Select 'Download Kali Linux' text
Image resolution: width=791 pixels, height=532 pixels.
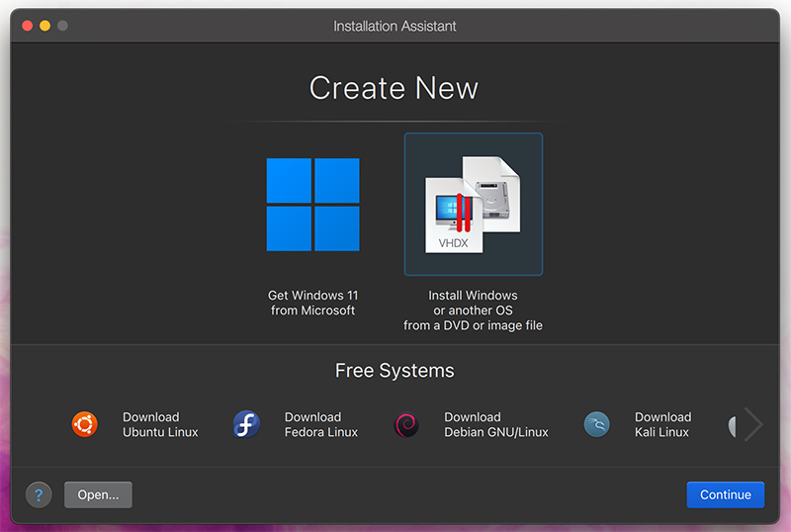coord(662,424)
